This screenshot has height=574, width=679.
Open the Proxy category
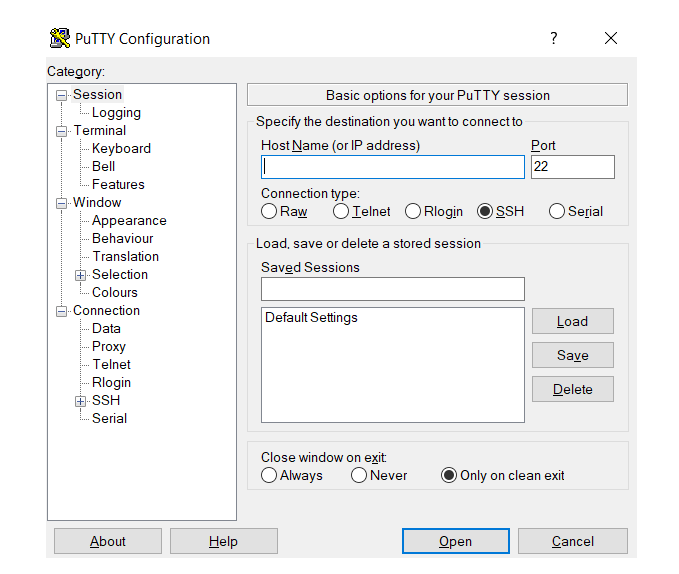coord(109,346)
